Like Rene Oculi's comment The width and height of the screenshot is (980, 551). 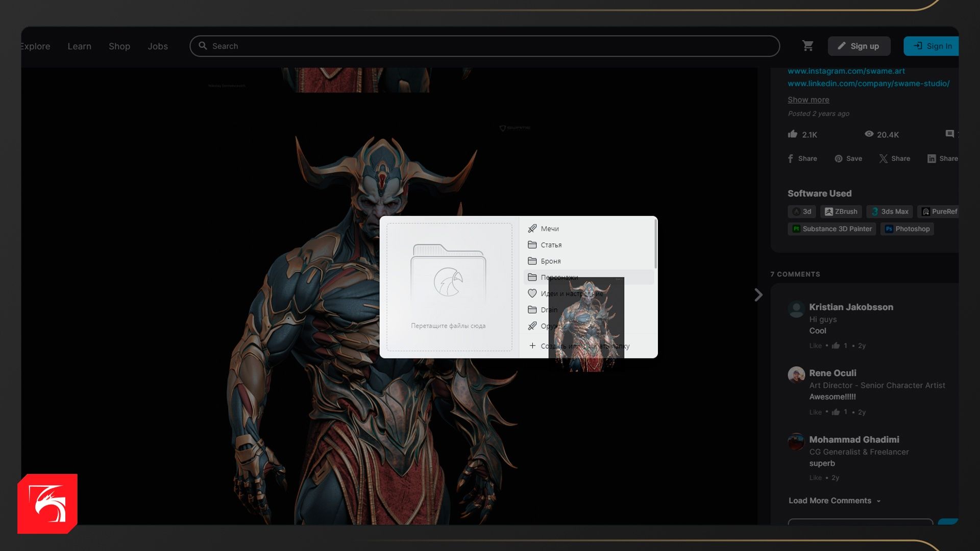pyautogui.click(x=815, y=412)
